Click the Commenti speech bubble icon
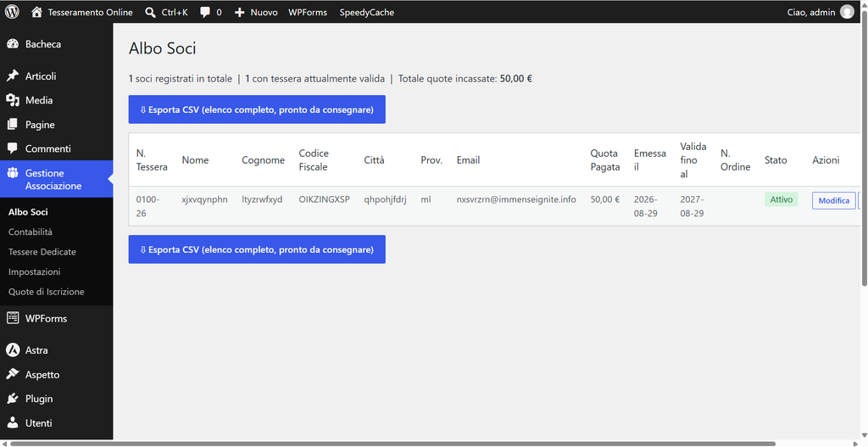The image size is (868, 447). point(13,148)
